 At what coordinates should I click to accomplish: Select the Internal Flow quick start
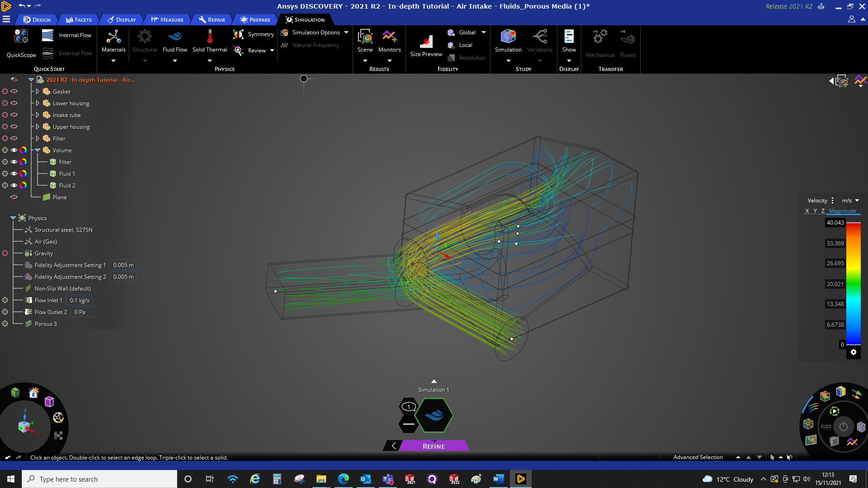66,35
